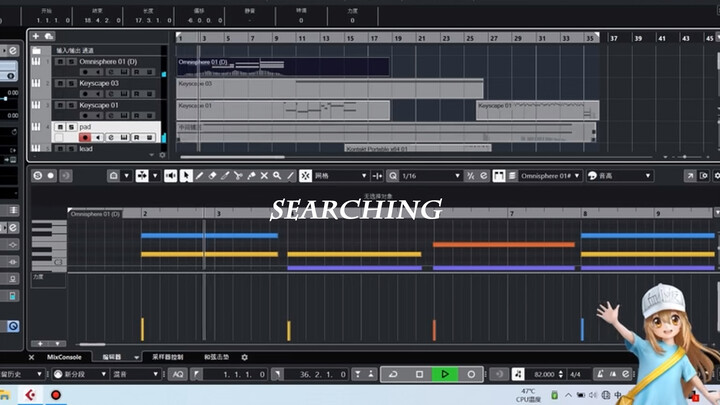
Task: Select the Keyscape 03 track
Action: (x=99, y=83)
